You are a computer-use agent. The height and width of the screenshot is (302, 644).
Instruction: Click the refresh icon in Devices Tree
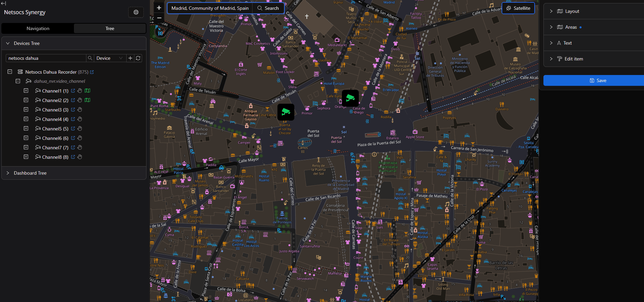click(x=138, y=58)
